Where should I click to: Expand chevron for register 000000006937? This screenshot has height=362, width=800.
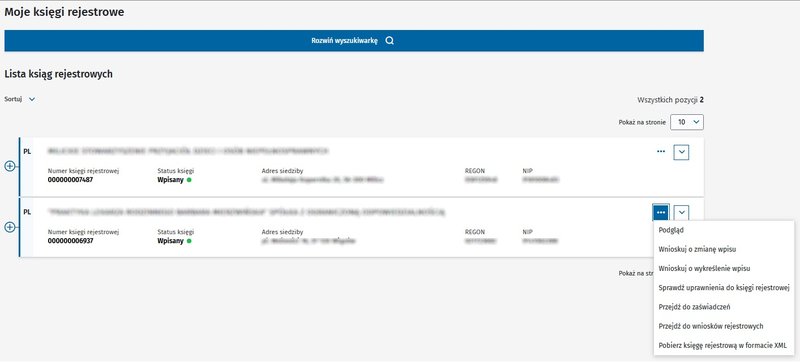coord(681,213)
